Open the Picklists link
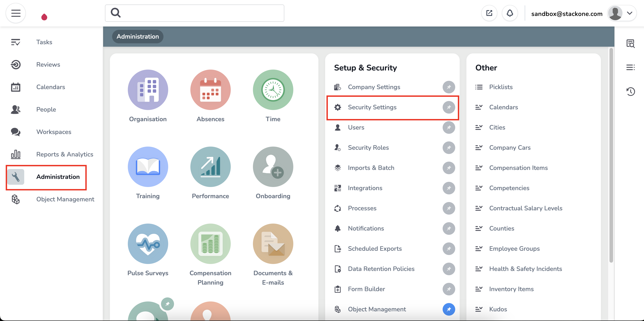Image resolution: width=644 pixels, height=321 pixels. [x=501, y=87]
